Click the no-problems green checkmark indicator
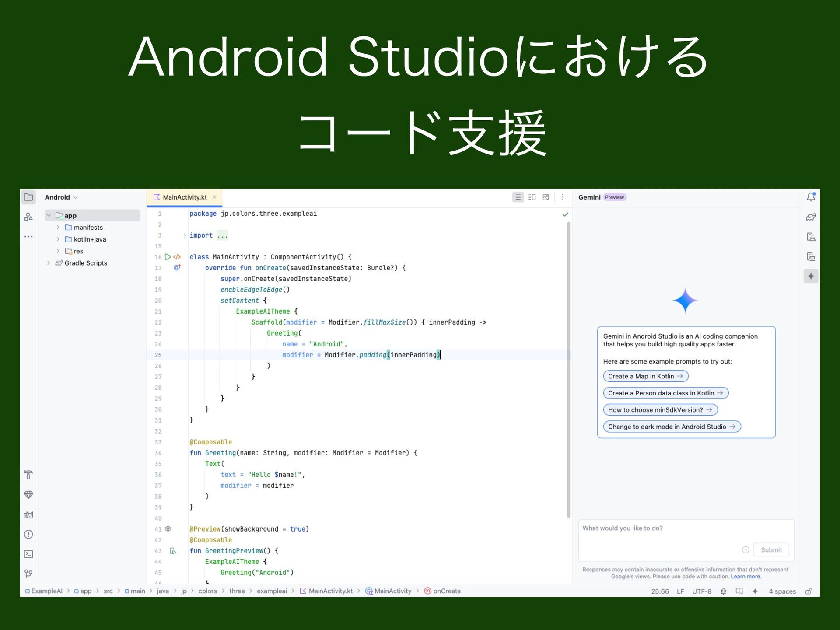The width and height of the screenshot is (840, 630). click(565, 214)
